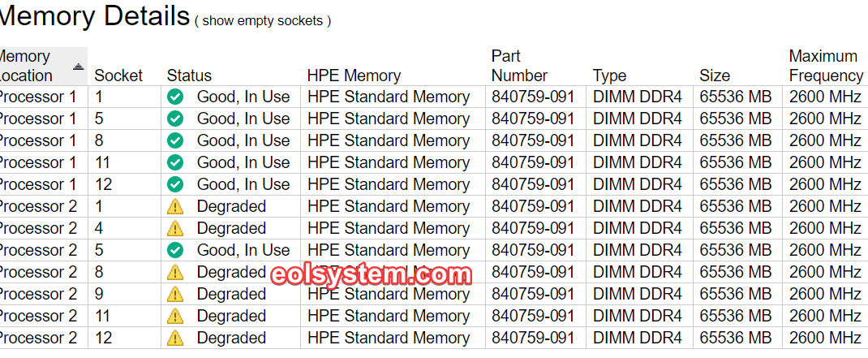Select part number in Processor 1 socket 8 row
868x358 pixels.
533,140
